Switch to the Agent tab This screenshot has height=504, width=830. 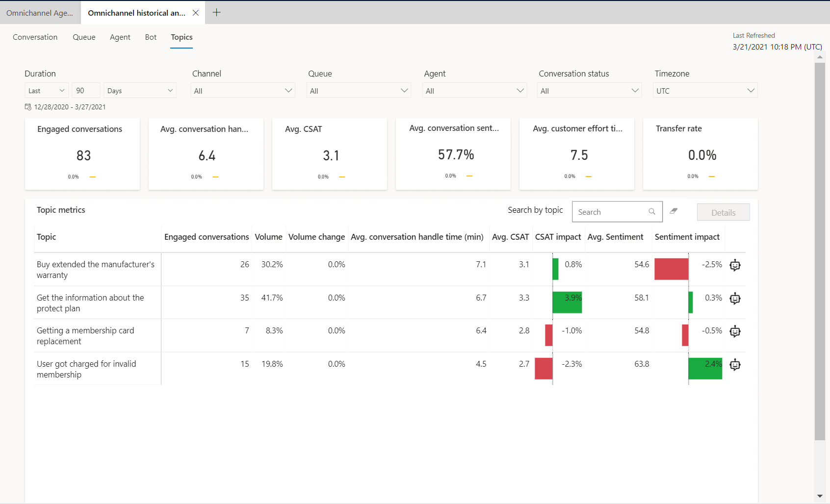120,37
